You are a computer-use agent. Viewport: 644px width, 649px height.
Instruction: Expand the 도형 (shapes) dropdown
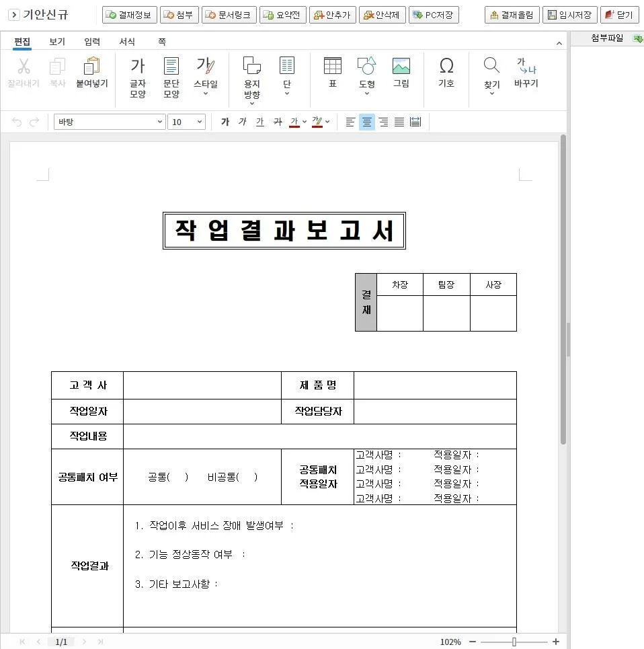tap(366, 93)
